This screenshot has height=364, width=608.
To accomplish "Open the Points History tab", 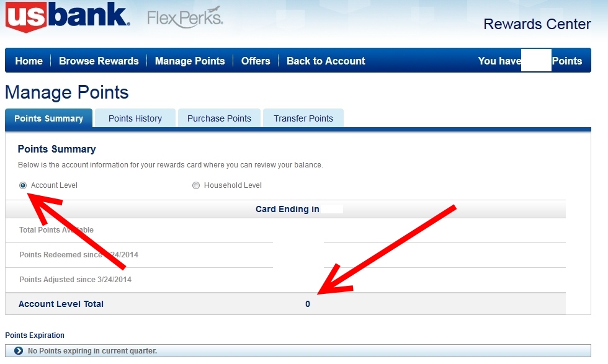I will [x=135, y=118].
